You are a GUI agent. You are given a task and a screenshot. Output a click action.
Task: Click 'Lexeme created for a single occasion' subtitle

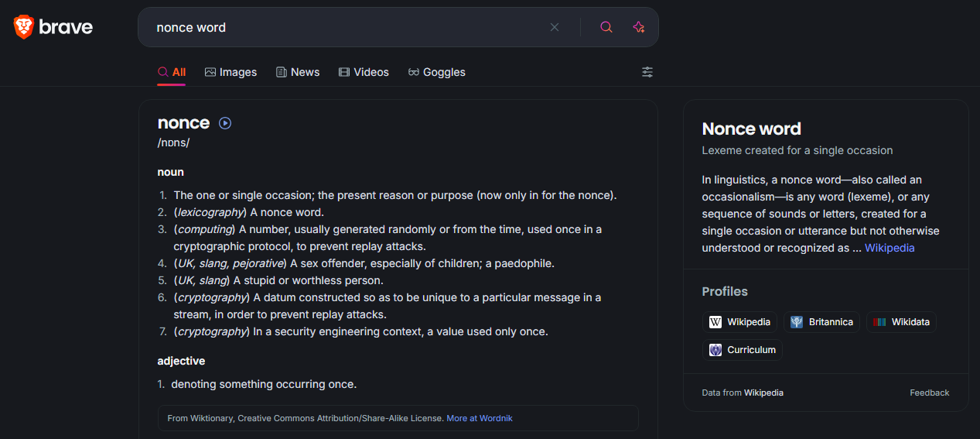(797, 150)
